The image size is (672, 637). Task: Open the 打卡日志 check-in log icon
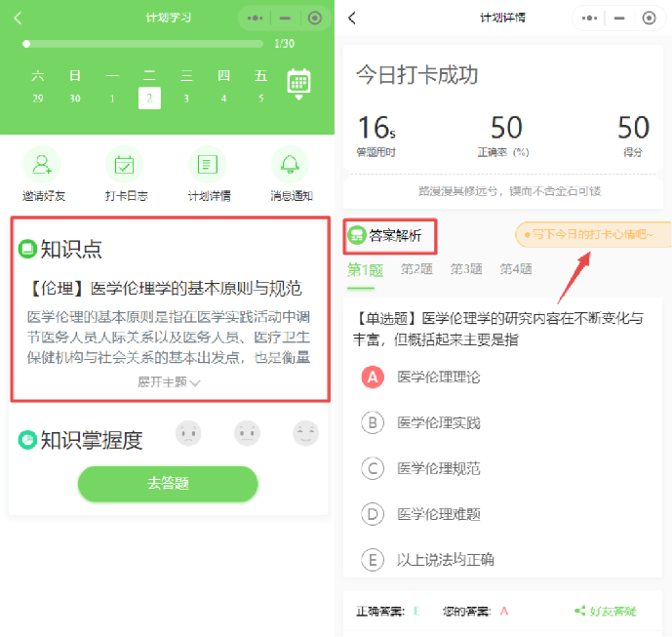tap(125, 164)
